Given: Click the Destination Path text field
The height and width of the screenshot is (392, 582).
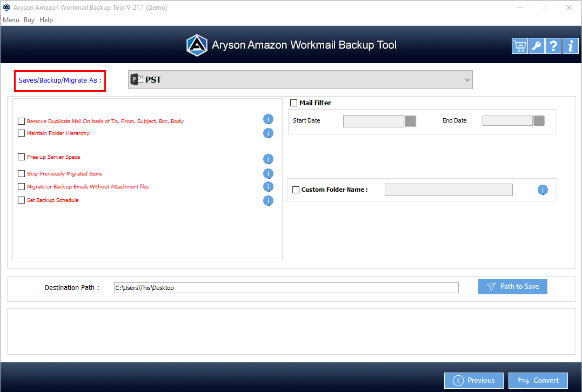Looking at the screenshot, I should pyautogui.click(x=286, y=288).
